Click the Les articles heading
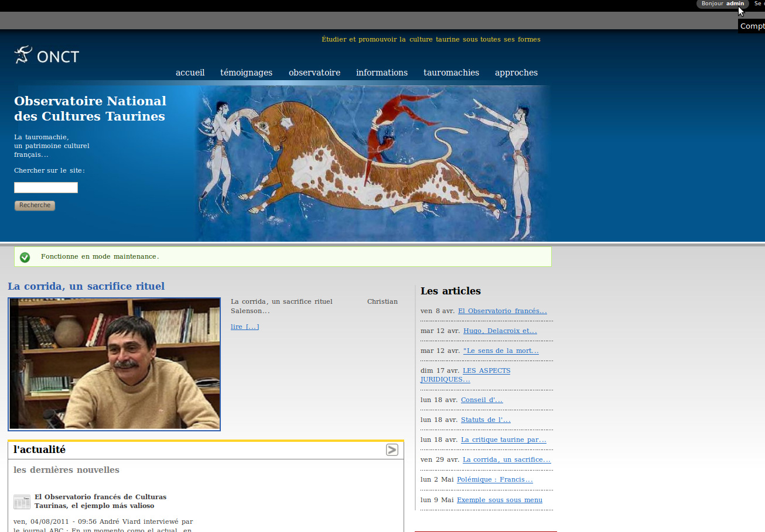 click(x=450, y=291)
